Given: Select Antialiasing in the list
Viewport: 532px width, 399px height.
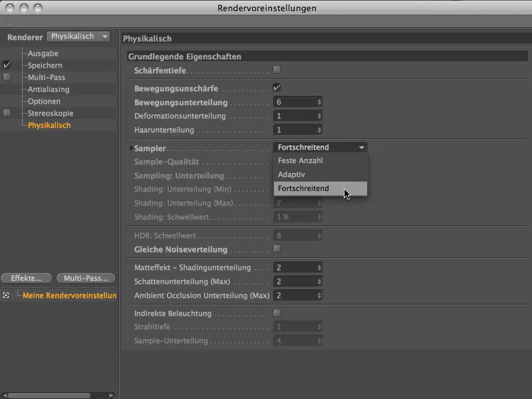Looking at the screenshot, I should [49, 89].
